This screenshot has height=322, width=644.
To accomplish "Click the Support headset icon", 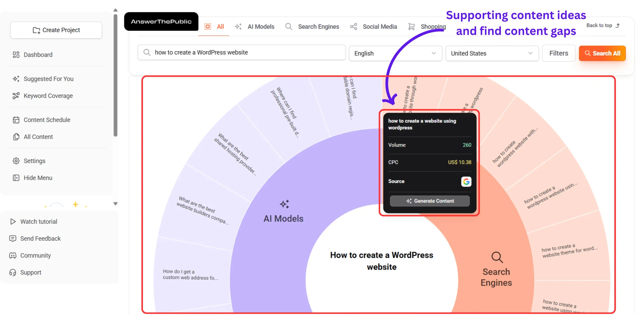I will pyautogui.click(x=13, y=272).
